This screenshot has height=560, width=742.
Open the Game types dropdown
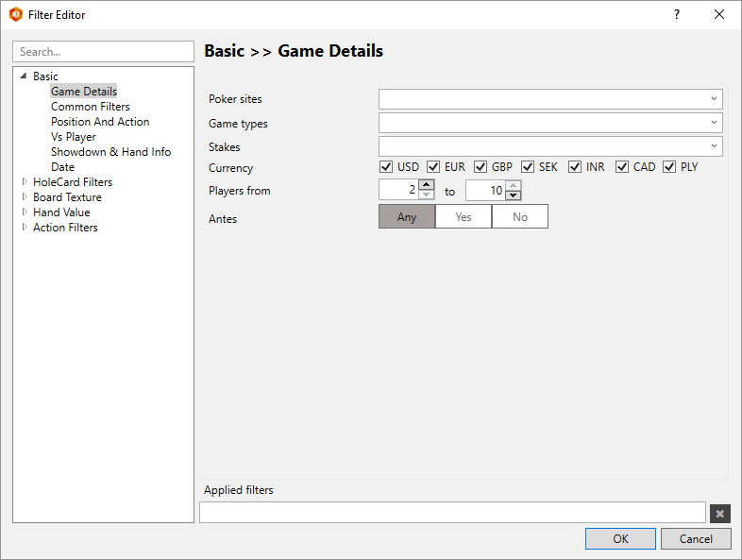[550, 123]
